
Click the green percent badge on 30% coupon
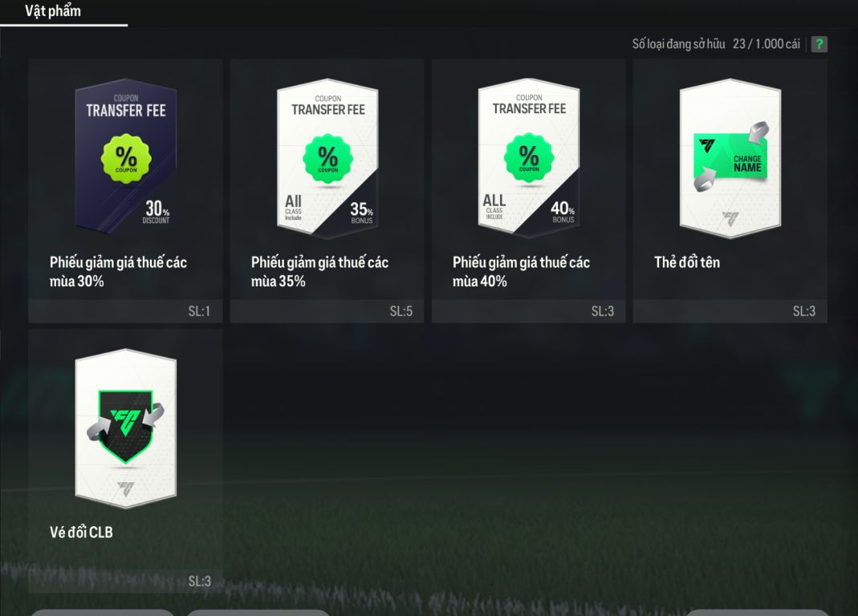tap(126, 159)
